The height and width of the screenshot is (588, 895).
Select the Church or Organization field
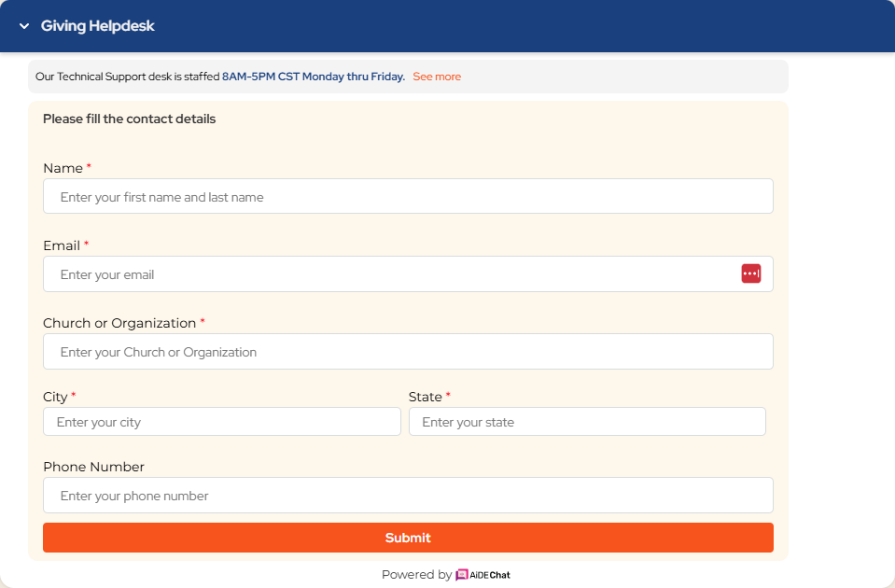pyautogui.click(x=408, y=351)
